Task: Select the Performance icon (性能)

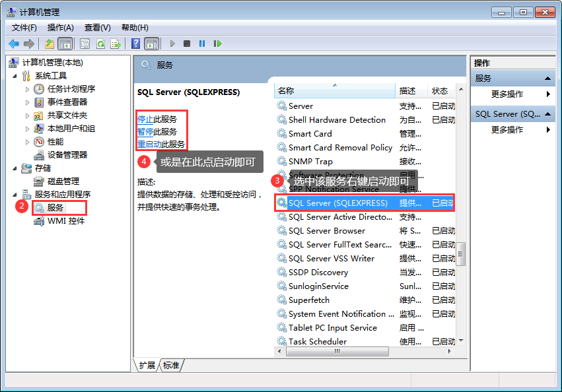Action: 39,142
